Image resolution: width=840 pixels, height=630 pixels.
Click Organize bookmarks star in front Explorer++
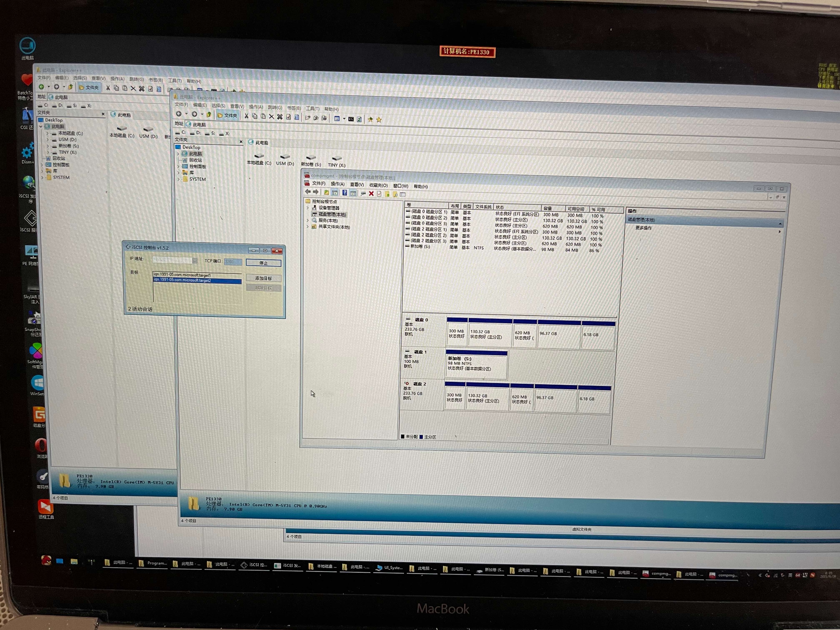pos(379,120)
